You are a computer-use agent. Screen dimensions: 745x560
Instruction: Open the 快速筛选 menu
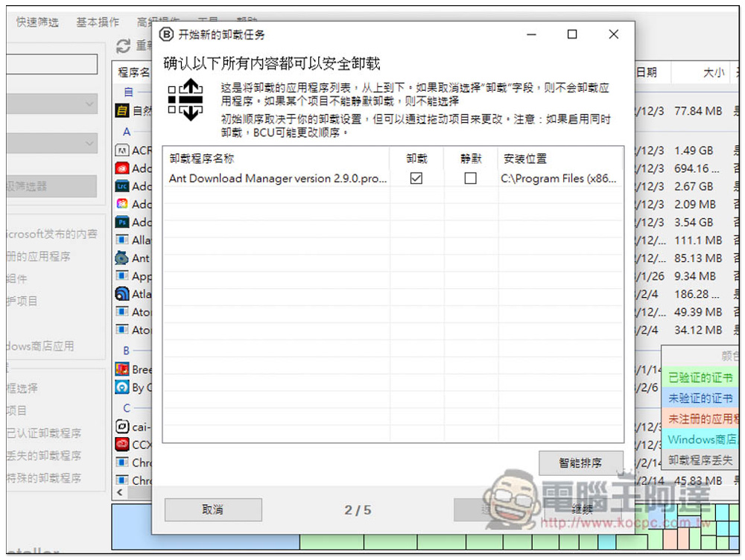pos(37,22)
